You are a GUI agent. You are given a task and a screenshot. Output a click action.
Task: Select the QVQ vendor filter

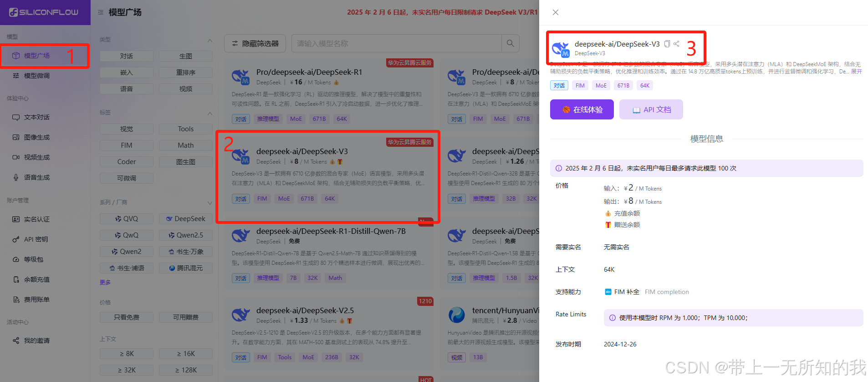(127, 219)
